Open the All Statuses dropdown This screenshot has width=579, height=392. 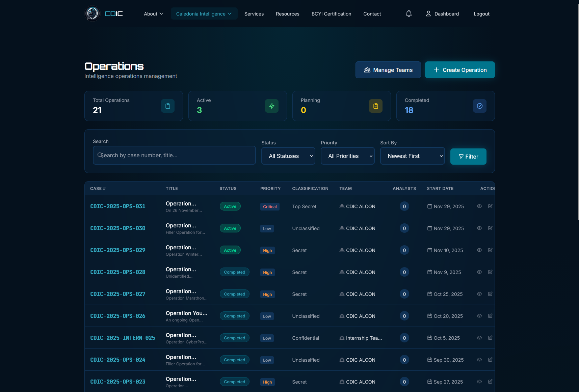pos(288,156)
